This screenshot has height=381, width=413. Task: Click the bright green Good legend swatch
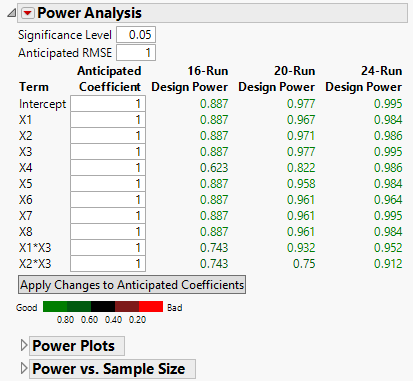pyautogui.click(x=55, y=307)
